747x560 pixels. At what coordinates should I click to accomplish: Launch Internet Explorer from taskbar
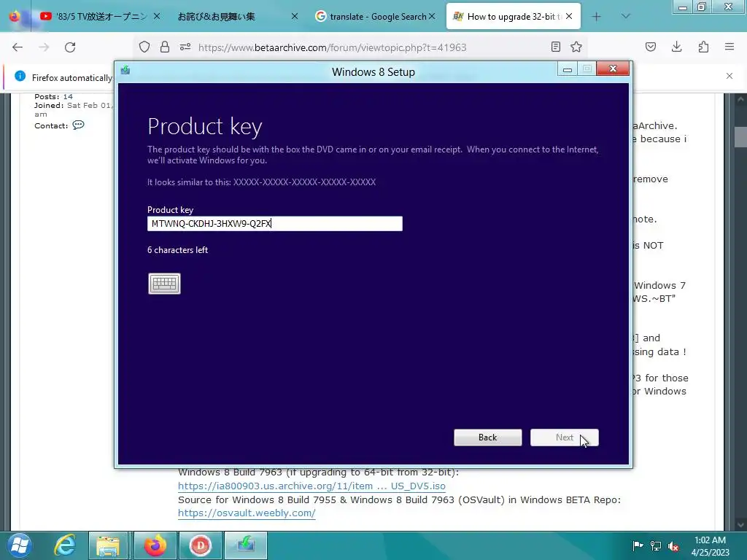point(65,545)
